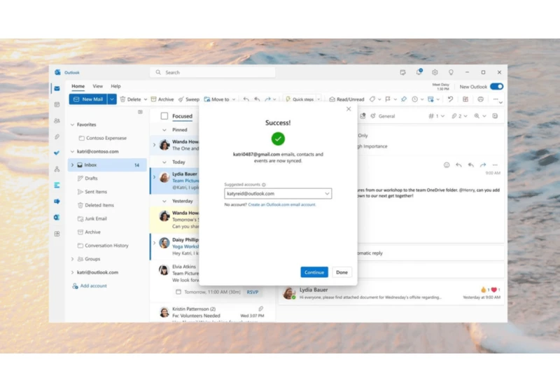Select the Focused inbox tab
This screenshot has width=560, height=392.
182,116
